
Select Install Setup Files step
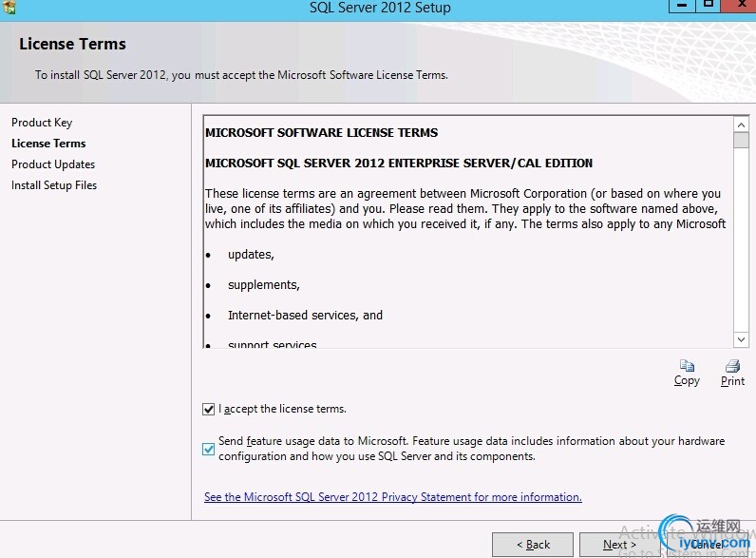pyautogui.click(x=54, y=185)
